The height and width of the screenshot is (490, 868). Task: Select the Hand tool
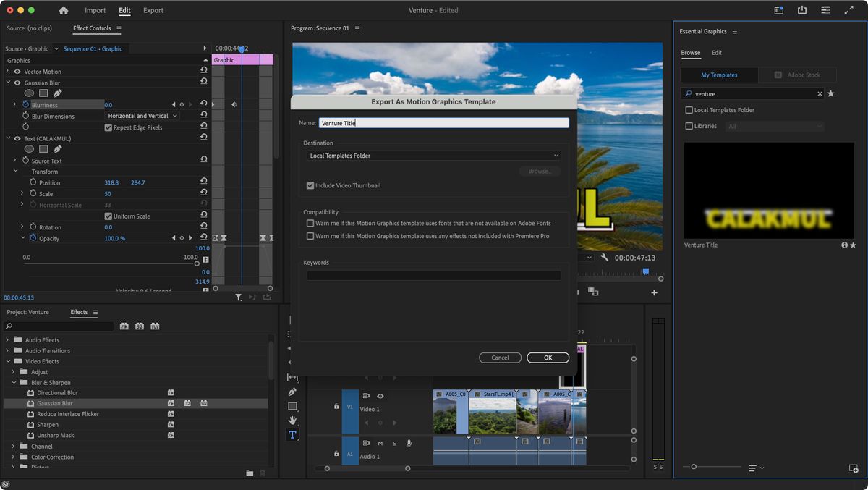[x=292, y=420]
